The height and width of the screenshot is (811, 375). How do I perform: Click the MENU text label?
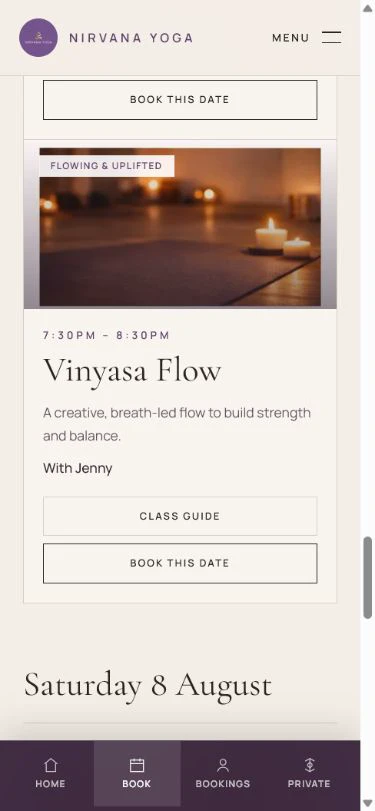(x=291, y=38)
